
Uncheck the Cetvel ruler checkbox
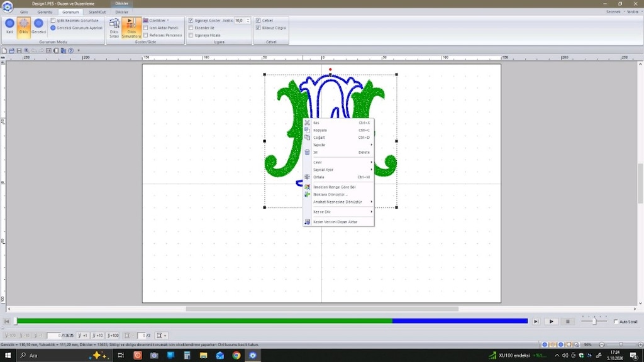258,20
